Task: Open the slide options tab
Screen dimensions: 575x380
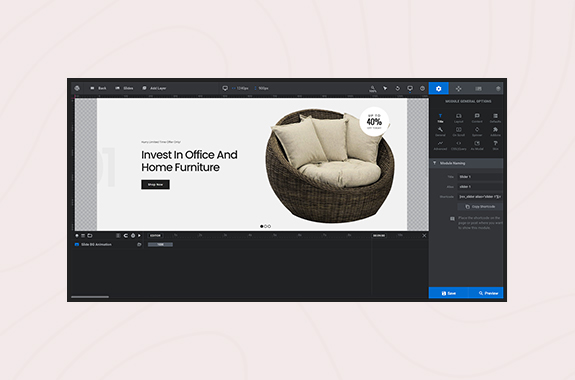Action: coord(479,88)
